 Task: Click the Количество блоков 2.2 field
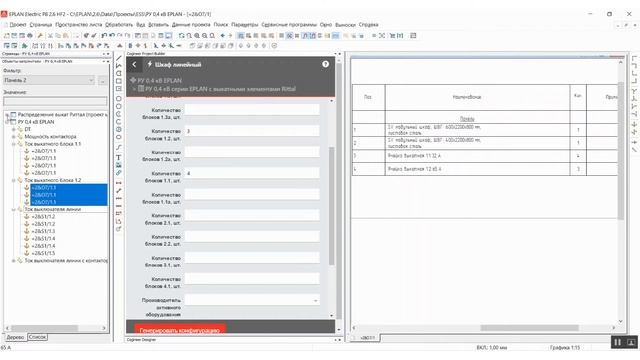tap(252, 237)
